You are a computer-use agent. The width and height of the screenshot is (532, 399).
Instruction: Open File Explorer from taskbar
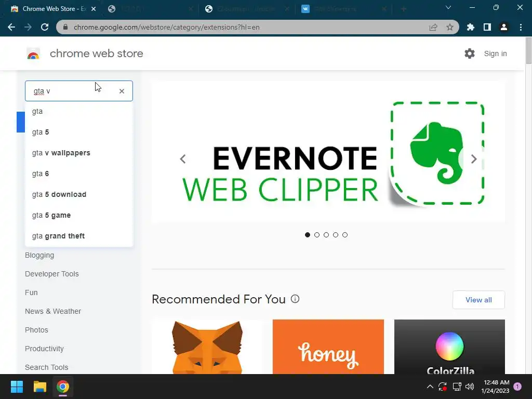point(39,387)
